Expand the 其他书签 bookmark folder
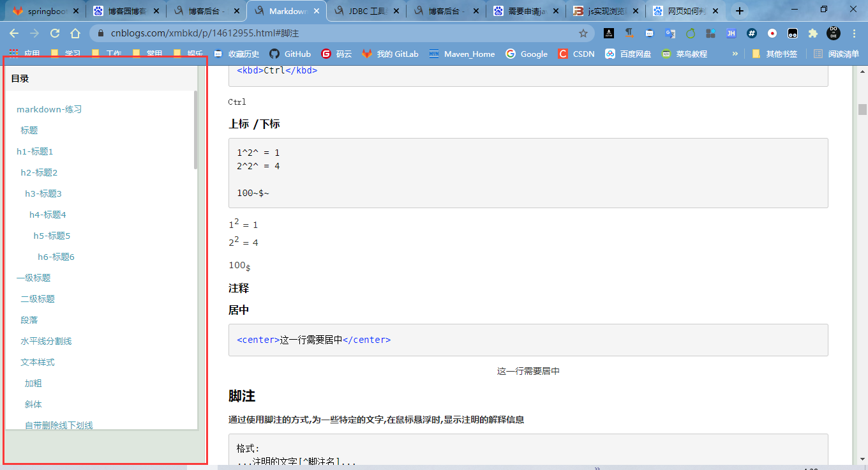Image resolution: width=868 pixels, height=470 pixels. (x=774, y=54)
